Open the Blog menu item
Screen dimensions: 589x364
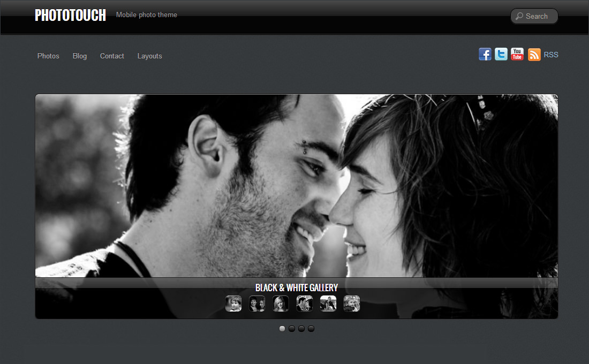80,56
